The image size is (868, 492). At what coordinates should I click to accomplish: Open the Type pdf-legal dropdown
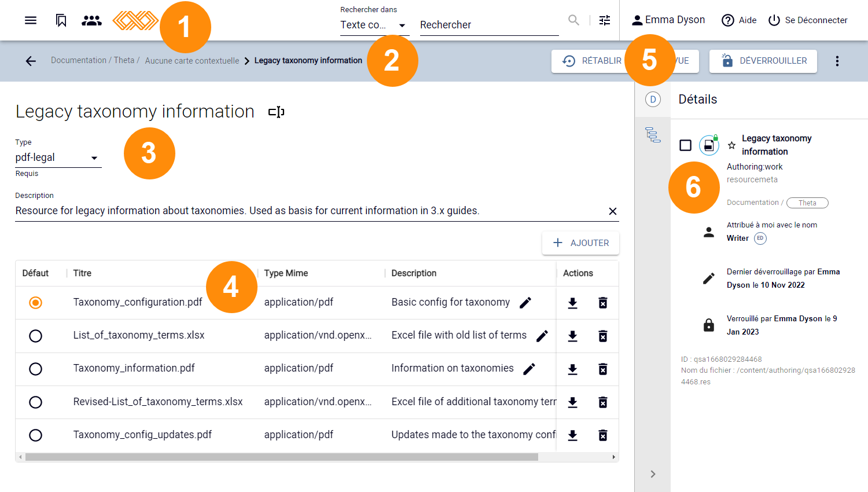tap(58, 157)
